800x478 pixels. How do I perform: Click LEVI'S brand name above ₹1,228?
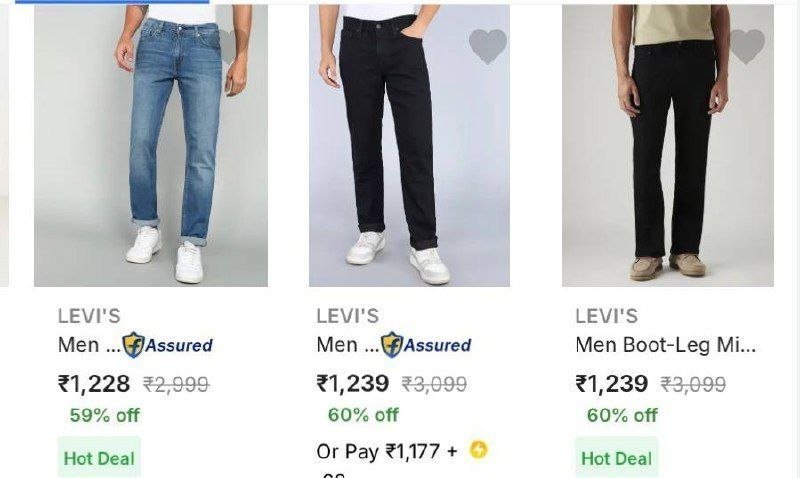click(89, 316)
